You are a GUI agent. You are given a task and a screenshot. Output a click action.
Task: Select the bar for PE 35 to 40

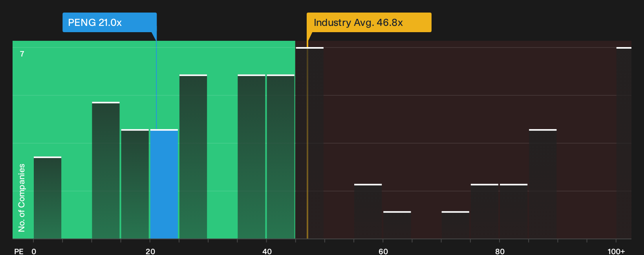pyautogui.click(x=251, y=157)
